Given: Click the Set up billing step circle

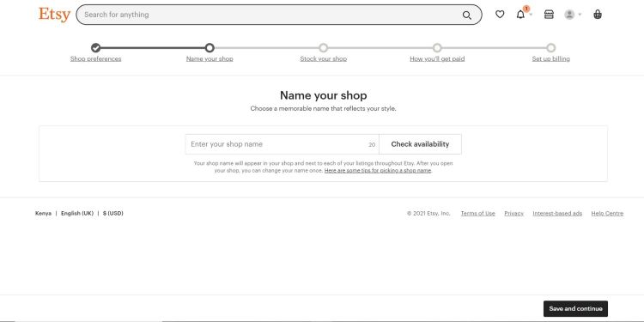Looking at the screenshot, I should coord(550,47).
